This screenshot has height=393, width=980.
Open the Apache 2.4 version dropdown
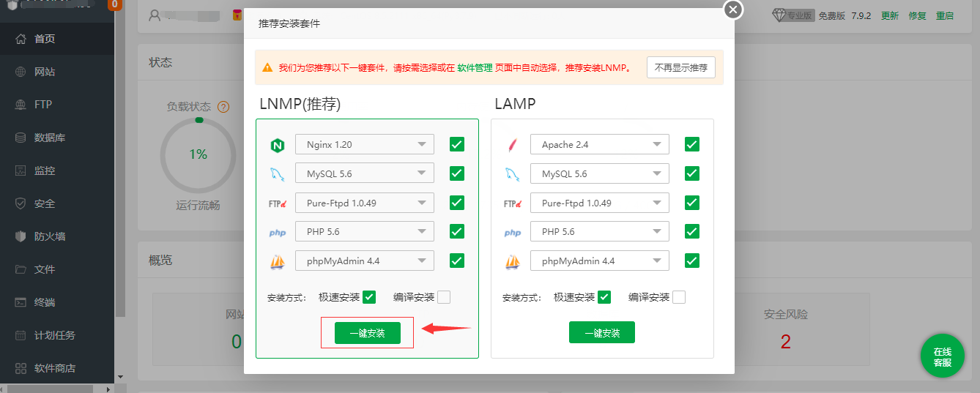pos(600,144)
